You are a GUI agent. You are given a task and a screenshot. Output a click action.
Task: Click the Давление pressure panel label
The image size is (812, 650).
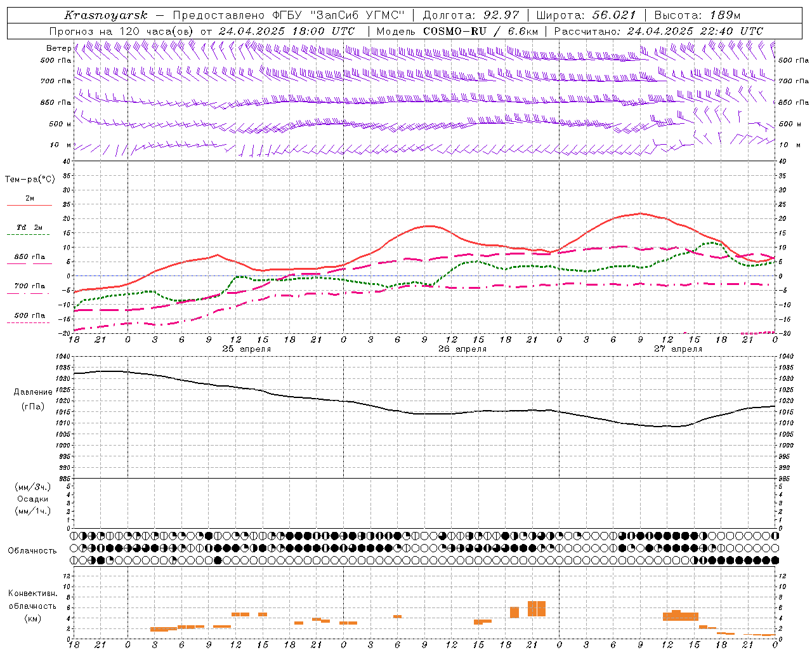point(33,392)
